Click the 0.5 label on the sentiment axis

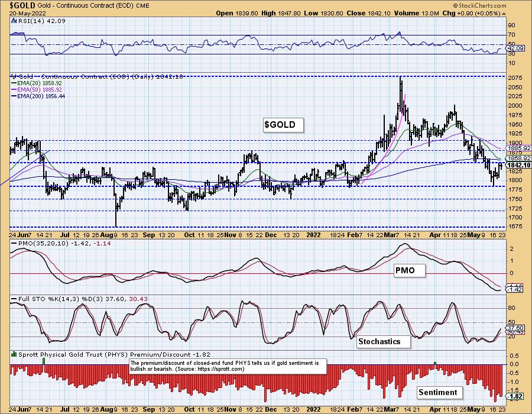[515, 356]
